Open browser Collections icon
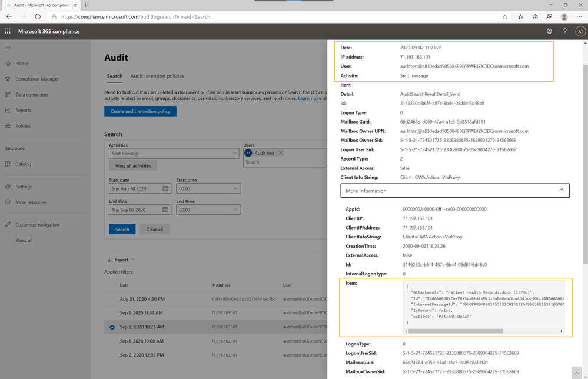 click(x=535, y=17)
